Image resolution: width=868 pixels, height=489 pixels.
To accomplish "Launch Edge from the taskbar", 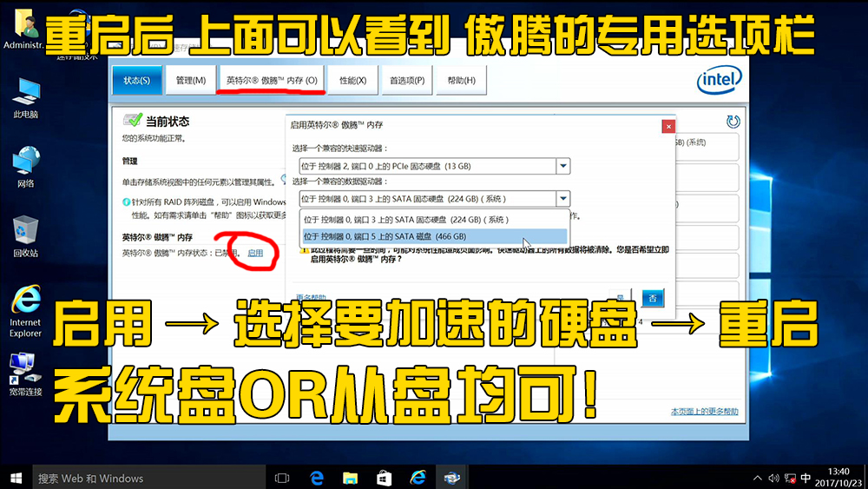I will click(317, 478).
